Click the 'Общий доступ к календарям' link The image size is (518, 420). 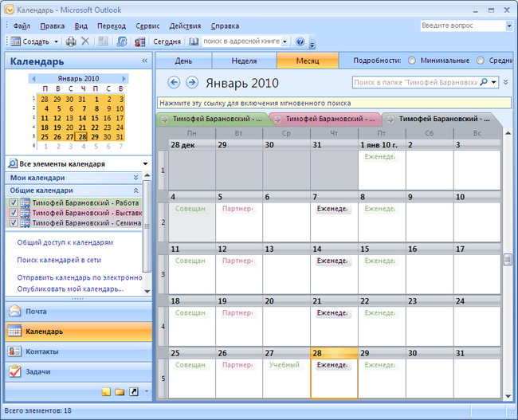point(65,242)
